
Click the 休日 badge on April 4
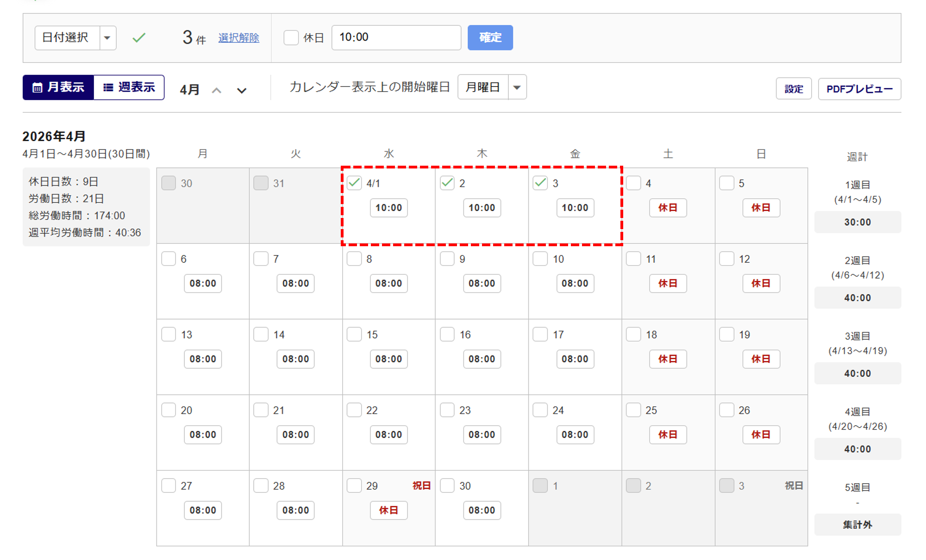(668, 208)
